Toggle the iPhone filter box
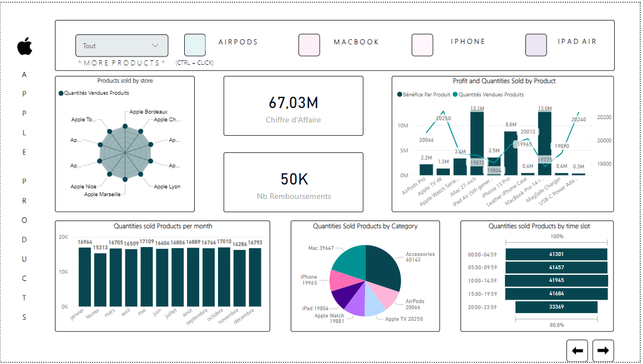The width and height of the screenshot is (643, 364). pos(422,45)
